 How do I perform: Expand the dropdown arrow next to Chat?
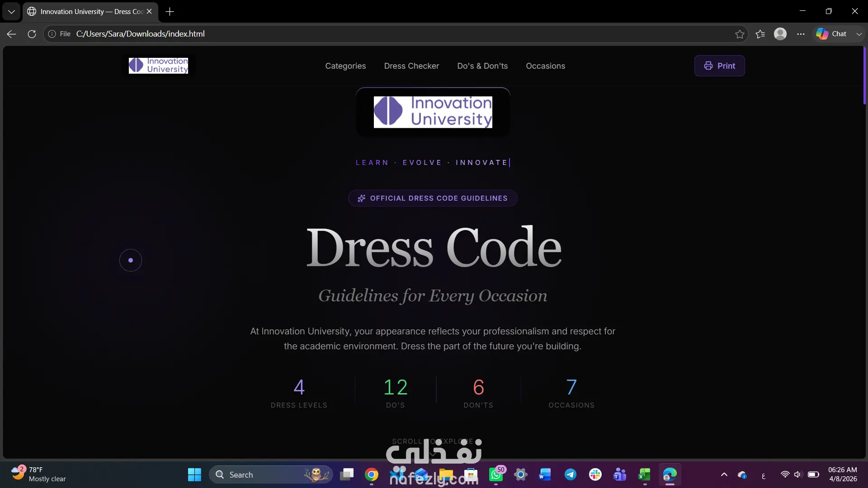pos(859,34)
